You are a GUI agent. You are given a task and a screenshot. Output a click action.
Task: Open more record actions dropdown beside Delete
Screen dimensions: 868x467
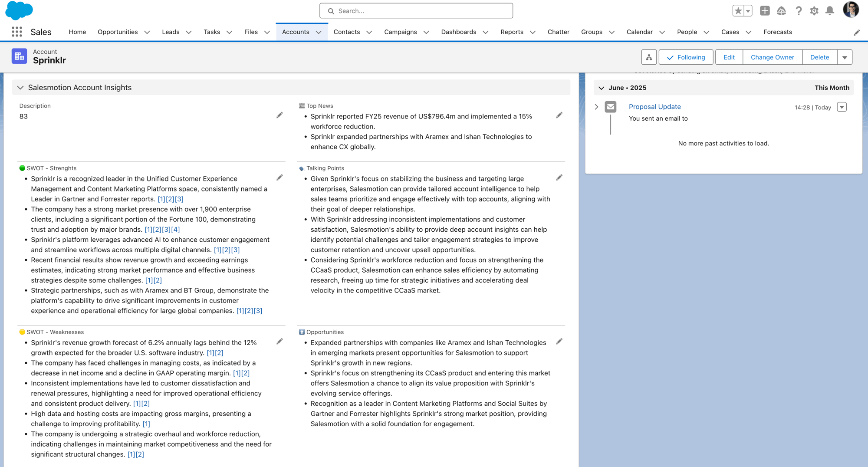(845, 57)
